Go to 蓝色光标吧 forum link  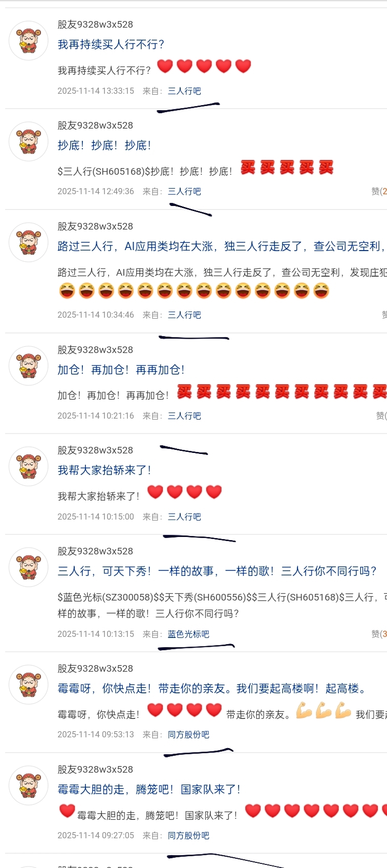188,634
